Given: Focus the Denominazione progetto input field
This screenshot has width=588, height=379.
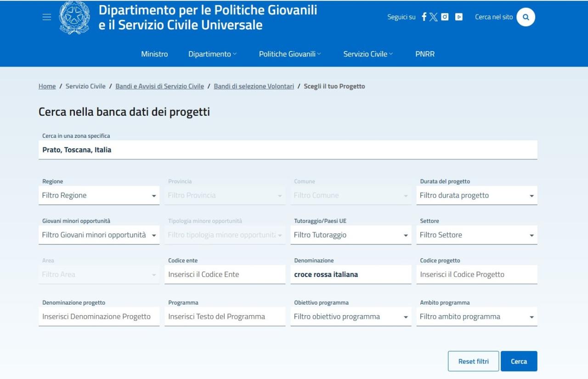Looking at the screenshot, I should point(99,317).
